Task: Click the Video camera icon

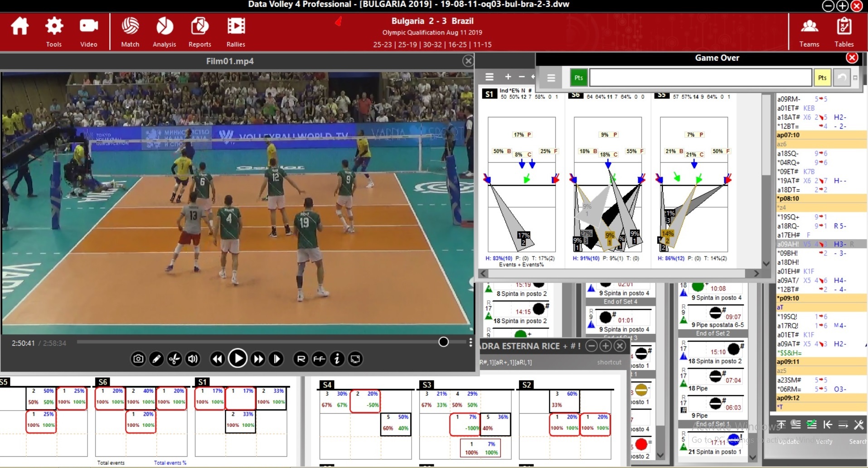Action: [89, 31]
